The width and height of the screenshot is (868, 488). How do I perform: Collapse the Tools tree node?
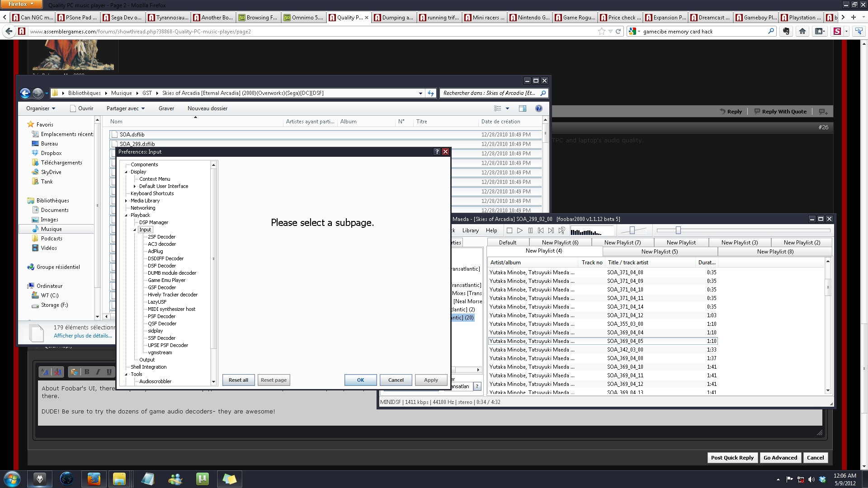pyautogui.click(x=126, y=374)
